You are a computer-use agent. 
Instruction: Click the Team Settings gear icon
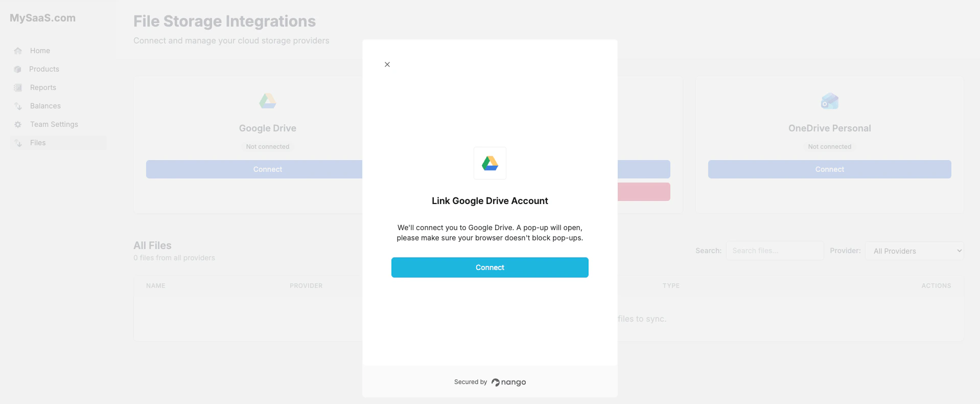tap(18, 124)
